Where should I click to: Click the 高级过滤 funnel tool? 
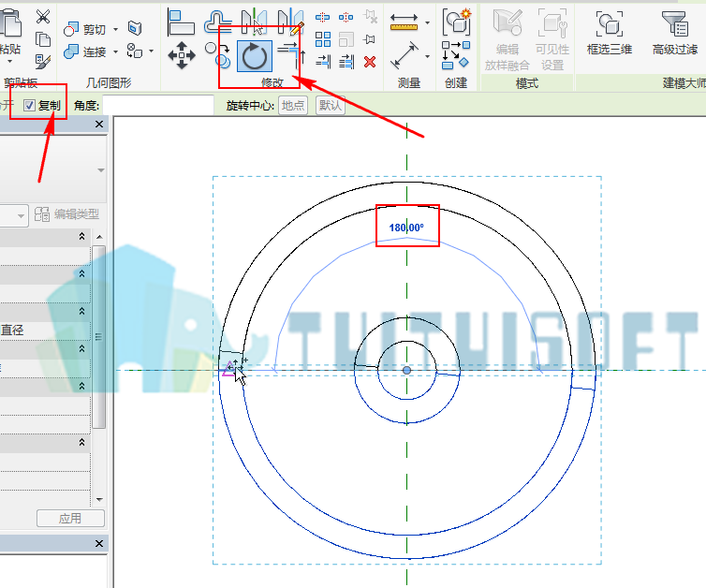tap(675, 33)
